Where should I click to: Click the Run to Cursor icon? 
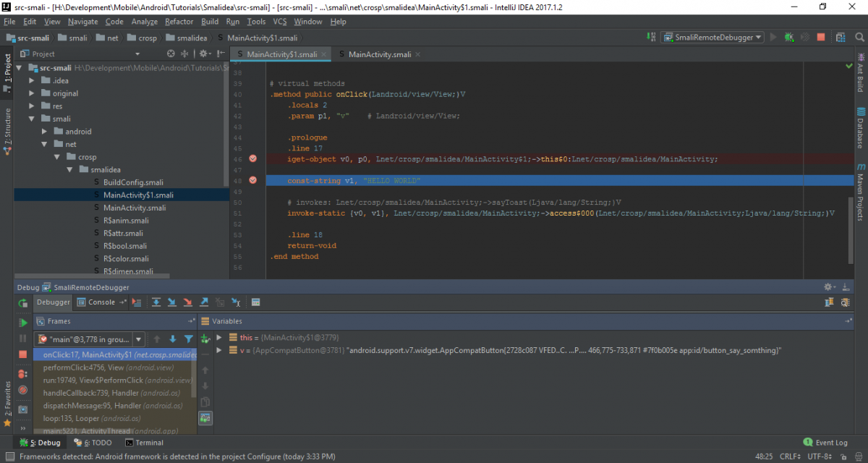[x=236, y=302]
